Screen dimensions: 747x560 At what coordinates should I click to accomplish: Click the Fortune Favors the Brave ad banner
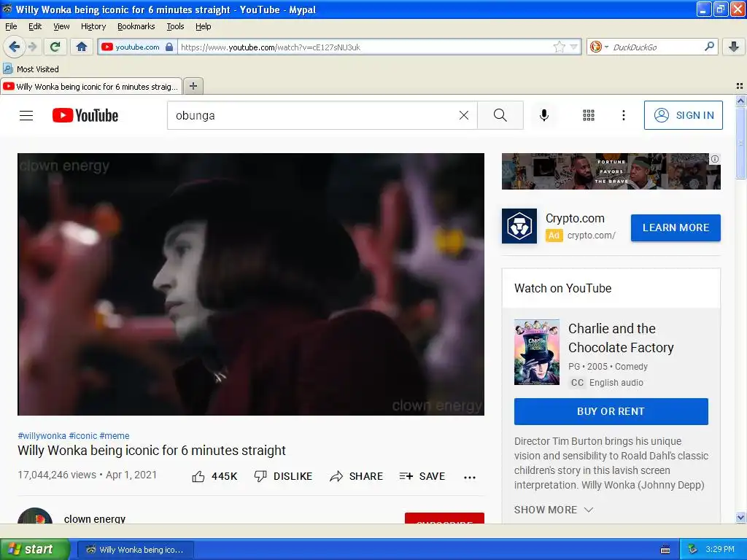pyautogui.click(x=611, y=171)
